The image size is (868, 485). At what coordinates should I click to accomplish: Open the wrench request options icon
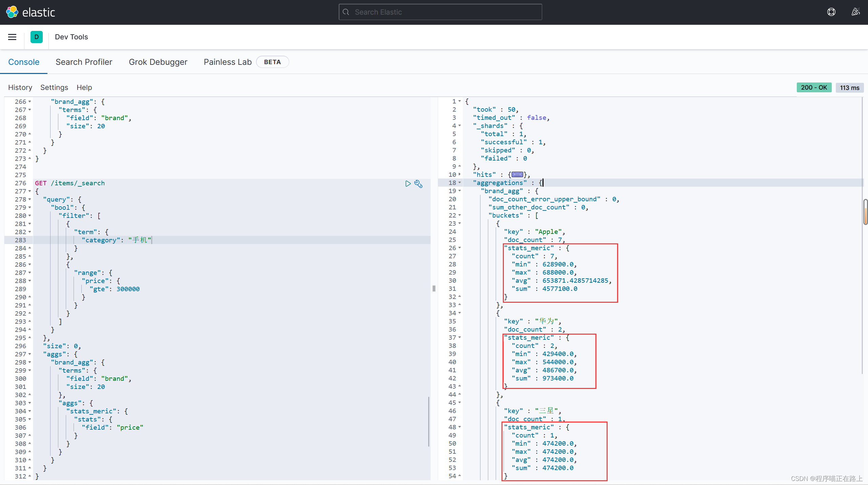pyautogui.click(x=418, y=184)
